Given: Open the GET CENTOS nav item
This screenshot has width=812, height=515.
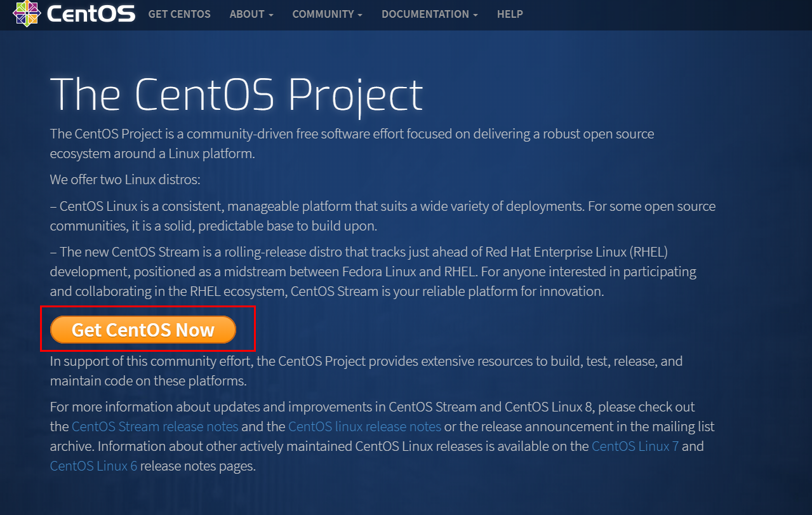Looking at the screenshot, I should 180,14.
